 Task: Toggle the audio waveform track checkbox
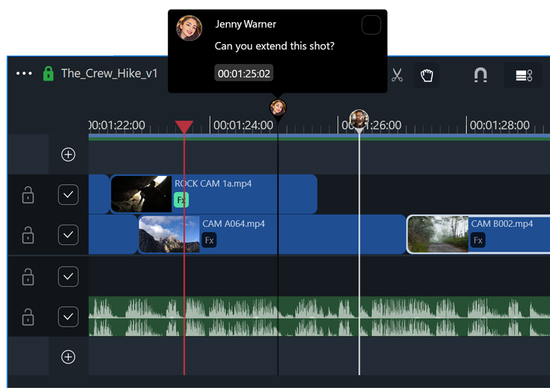coord(68,316)
